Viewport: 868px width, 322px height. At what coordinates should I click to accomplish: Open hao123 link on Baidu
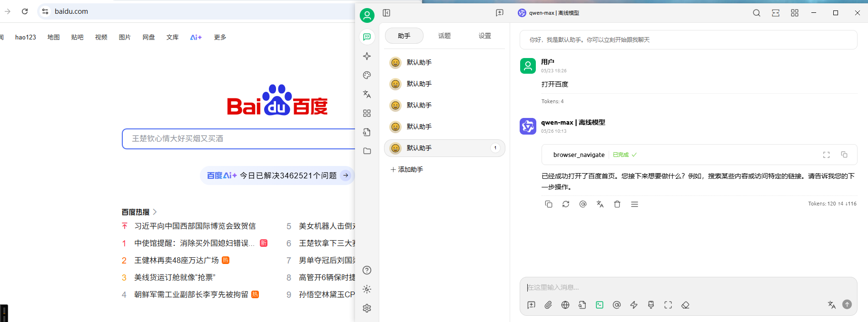pyautogui.click(x=26, y=37)
